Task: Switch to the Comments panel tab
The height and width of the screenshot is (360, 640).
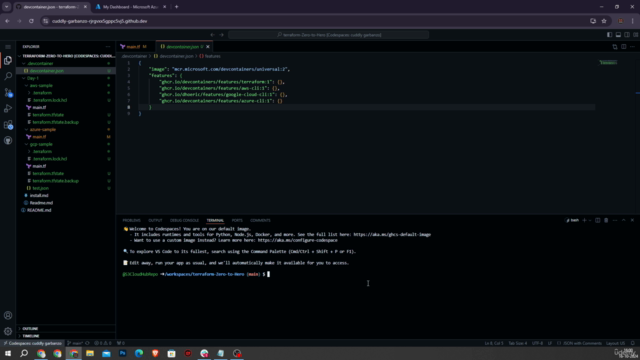Action: (260, 220)
